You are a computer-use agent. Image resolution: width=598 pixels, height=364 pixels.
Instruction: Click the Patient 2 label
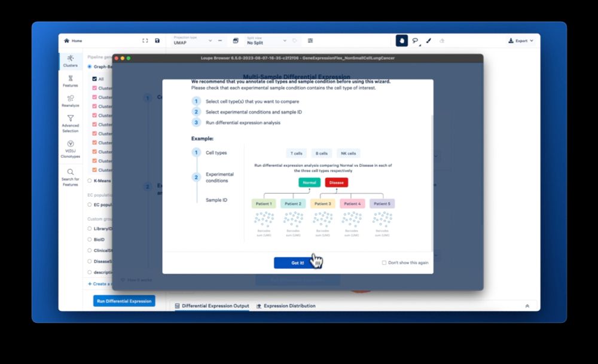293,204
